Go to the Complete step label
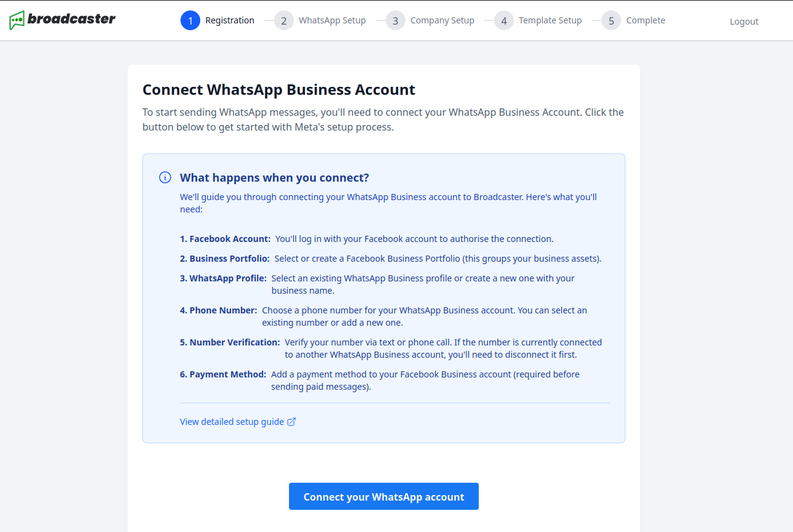793x532 pixels. 646,20
